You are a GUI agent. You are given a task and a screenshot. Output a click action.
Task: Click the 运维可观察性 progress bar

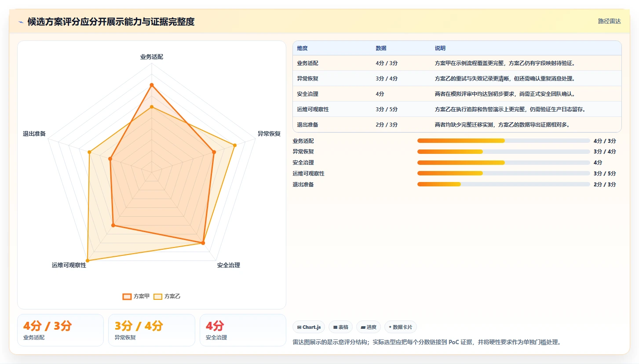tap(504, 174)
